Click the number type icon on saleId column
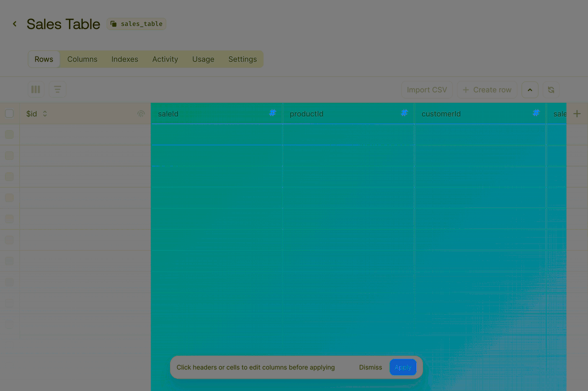The height and width of the screenshot is (391, 588). coord(272,113)
